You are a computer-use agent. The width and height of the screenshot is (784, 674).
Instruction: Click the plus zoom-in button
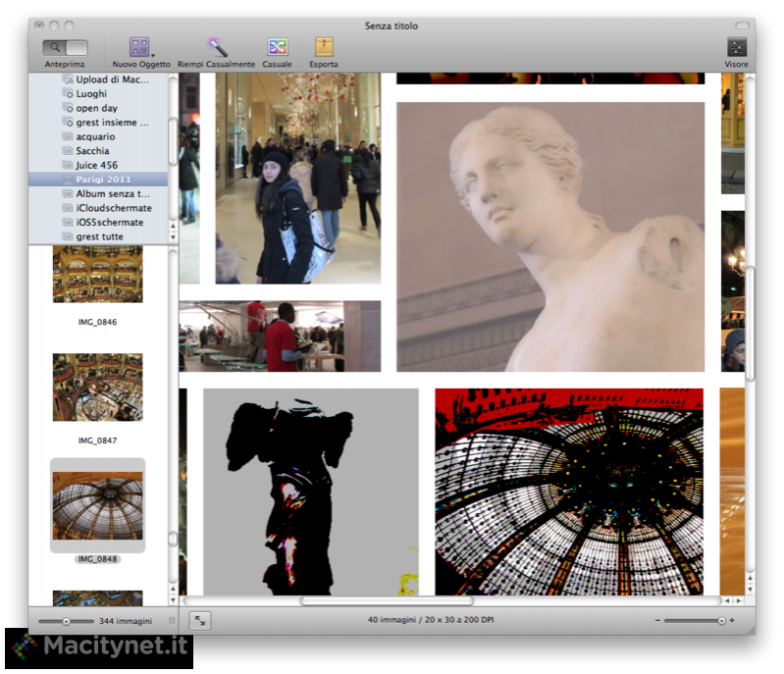(x=732, y=620)
